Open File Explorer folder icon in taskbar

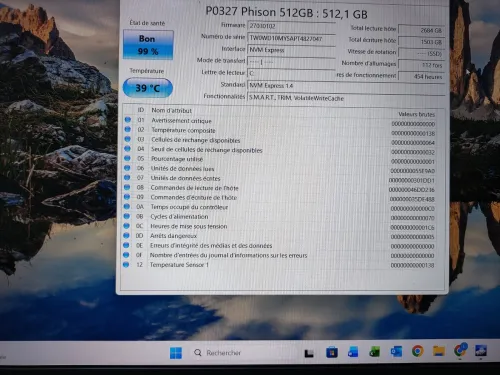click(x=439, y=351)
